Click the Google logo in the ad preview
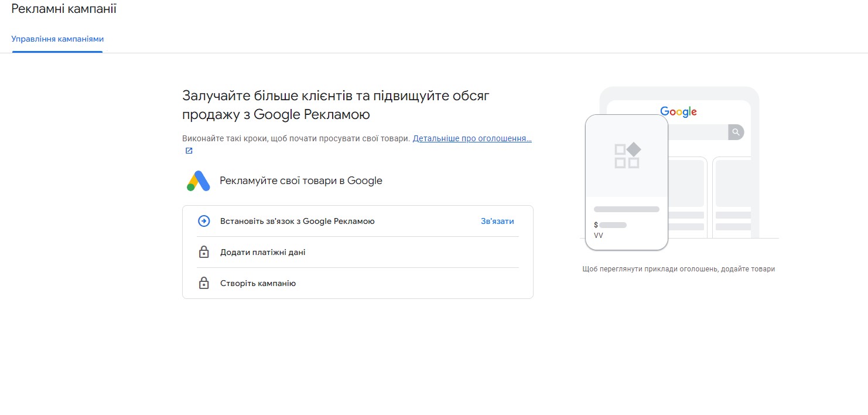Image resolution: width=868 pixels, height=415 pixels. [x=678, y=111]
